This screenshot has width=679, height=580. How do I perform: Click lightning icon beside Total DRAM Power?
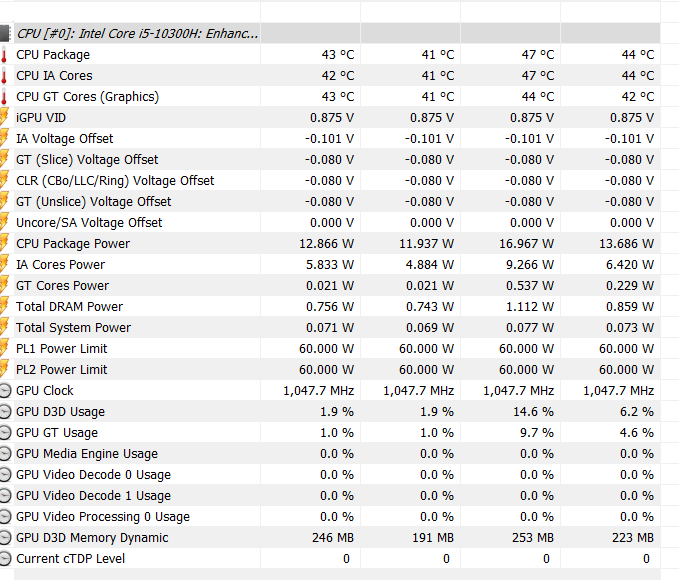tap(4, 307)
